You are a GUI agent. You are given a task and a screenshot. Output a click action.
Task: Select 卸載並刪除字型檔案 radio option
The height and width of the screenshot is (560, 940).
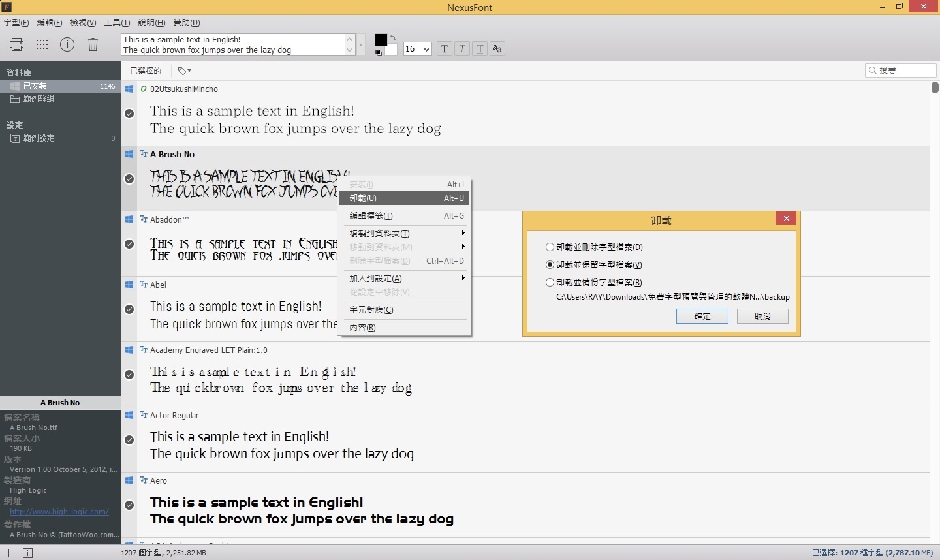[x=550, y=247]
